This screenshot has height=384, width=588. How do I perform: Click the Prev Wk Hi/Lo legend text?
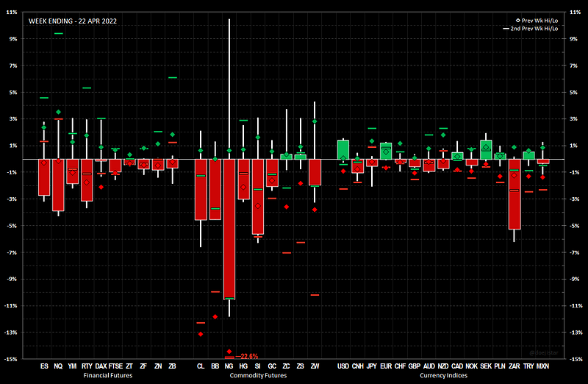point(541,20)
